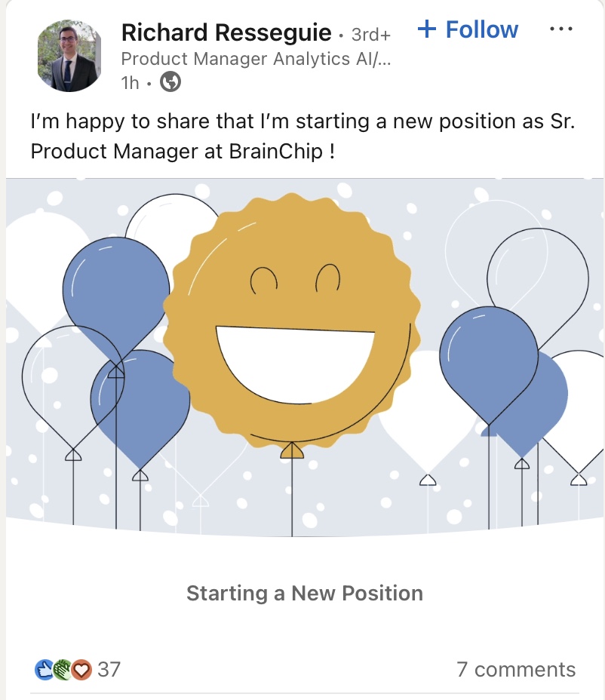Open the 7 comments link

516,669
